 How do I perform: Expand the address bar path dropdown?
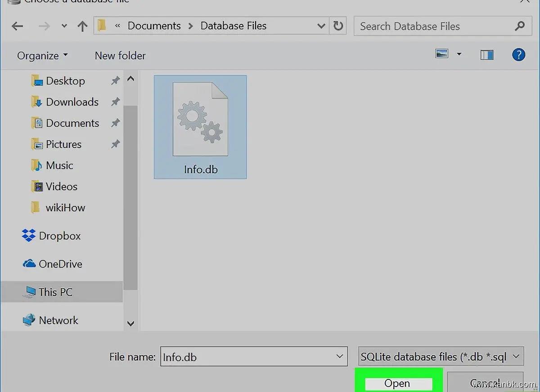[x=321, y=26]
